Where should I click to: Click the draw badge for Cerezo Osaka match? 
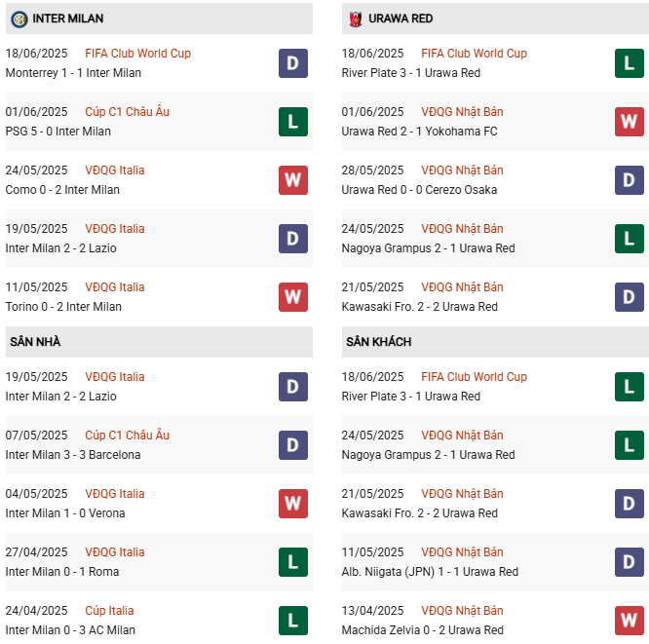(x=629, y=180)
